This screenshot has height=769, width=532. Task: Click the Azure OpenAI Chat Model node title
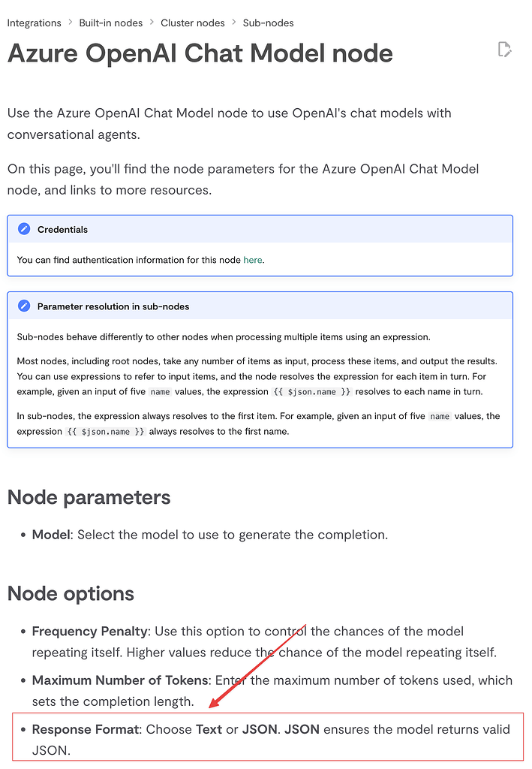[200, 53]
